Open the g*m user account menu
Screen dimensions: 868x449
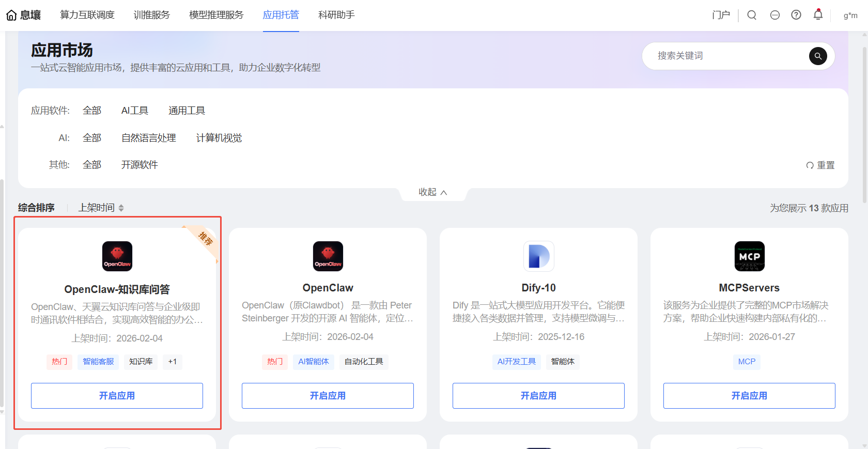pos(850,16)
